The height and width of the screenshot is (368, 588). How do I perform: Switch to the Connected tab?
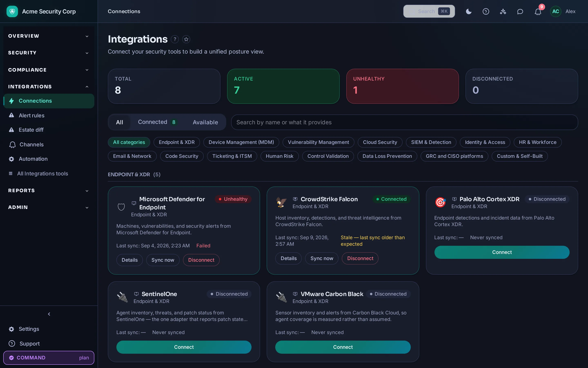[157, 122]
